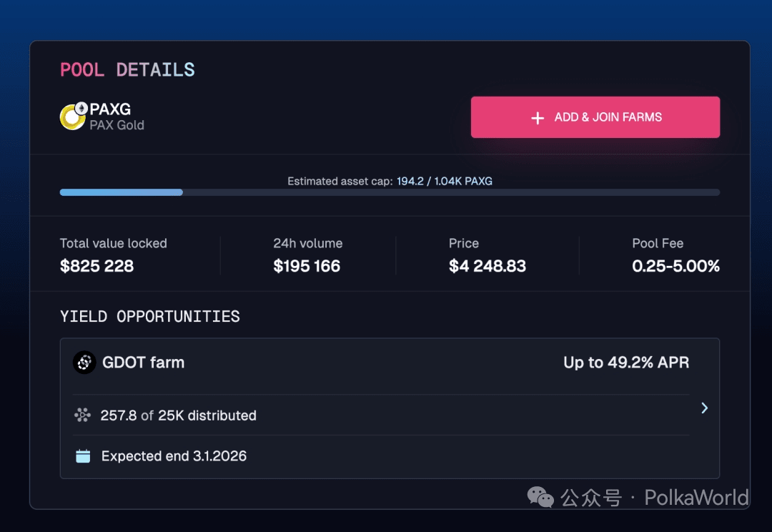772x532 pixels.
Task: Click the distributed rewards icon
Action: coord(83,415)
